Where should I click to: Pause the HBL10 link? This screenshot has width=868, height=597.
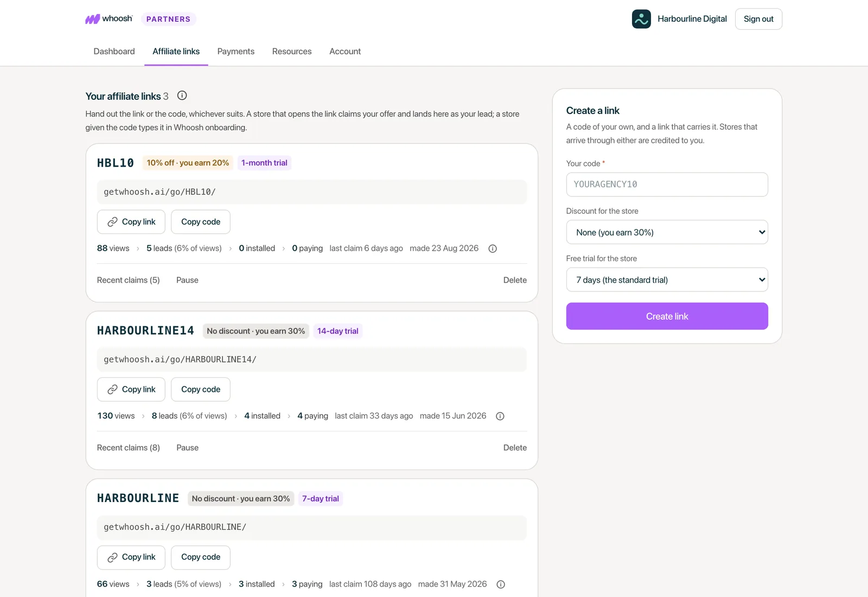tap(187, 280)
